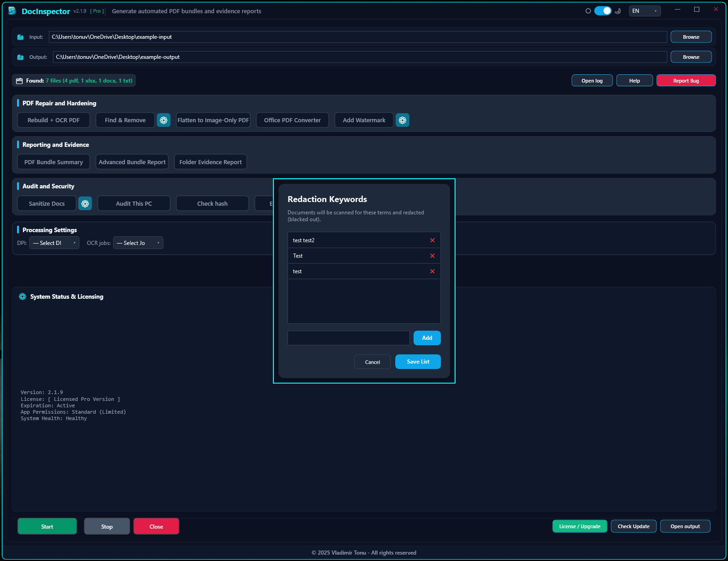The image size is (728, 561).
Task: Click the Input folder icon
Action: (21, 37)
